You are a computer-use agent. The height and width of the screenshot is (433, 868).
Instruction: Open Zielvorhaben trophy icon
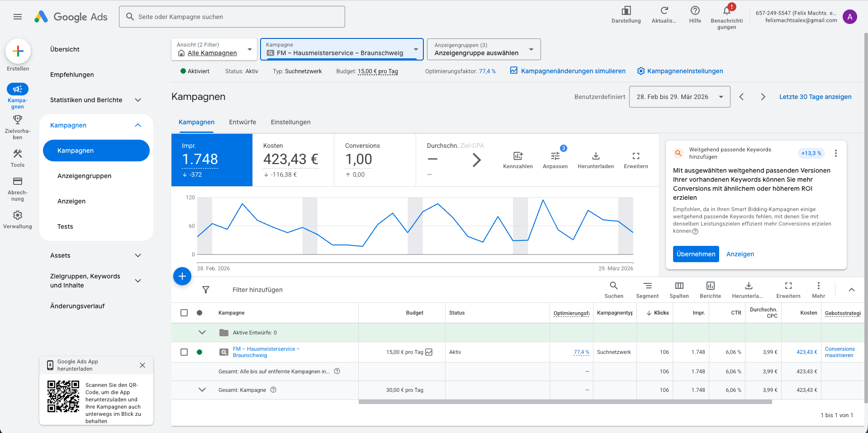tap(18, 120)
